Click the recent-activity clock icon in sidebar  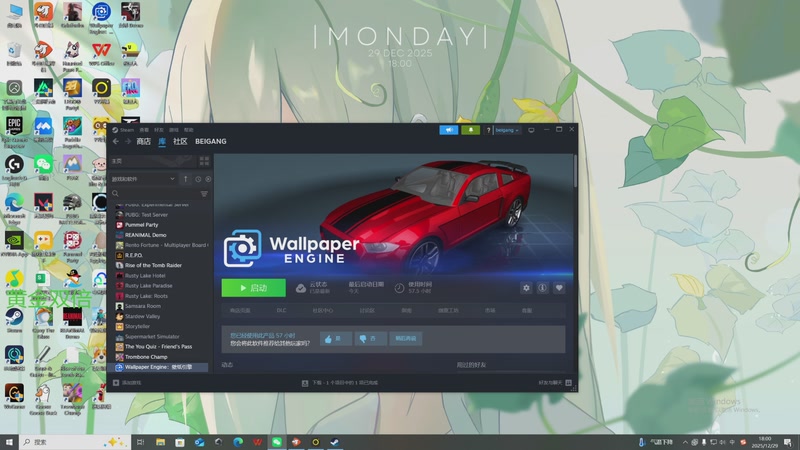coord(198,179)
